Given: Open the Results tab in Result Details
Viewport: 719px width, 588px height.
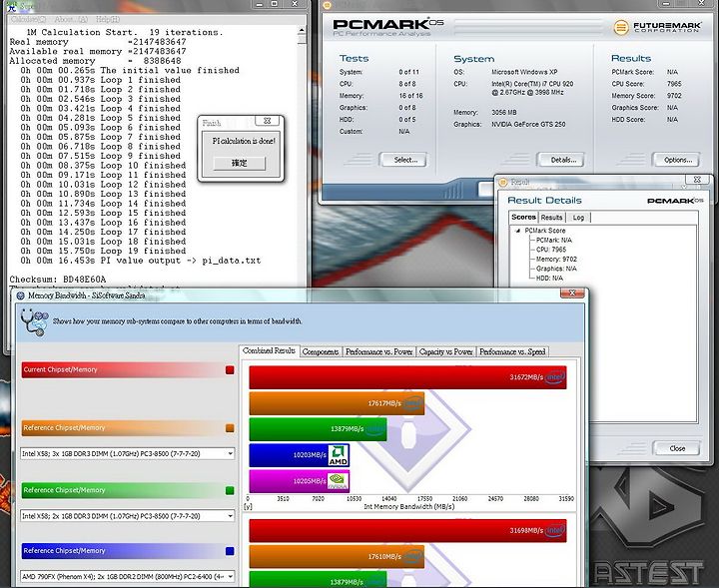Looking at the screenshot, I should click(x=551, y=218).
